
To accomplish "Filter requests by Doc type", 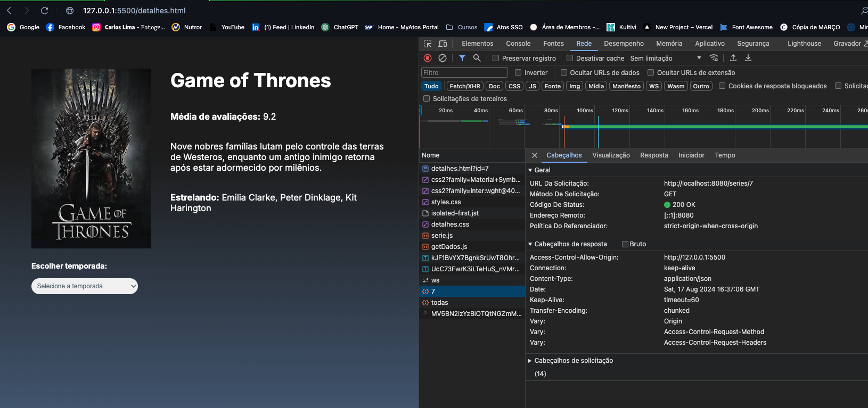I will coord(495,86).
